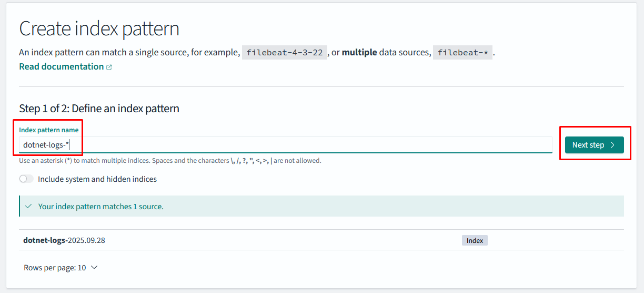Toggle Include system and hidden indices switch
The height and width of the screenshot is (293, 644).
(x=26, y=179)
